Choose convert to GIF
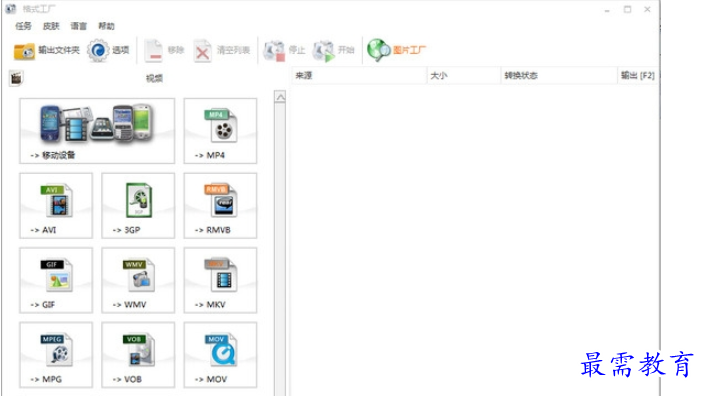702x396 pixels. (x=56, y=280)
